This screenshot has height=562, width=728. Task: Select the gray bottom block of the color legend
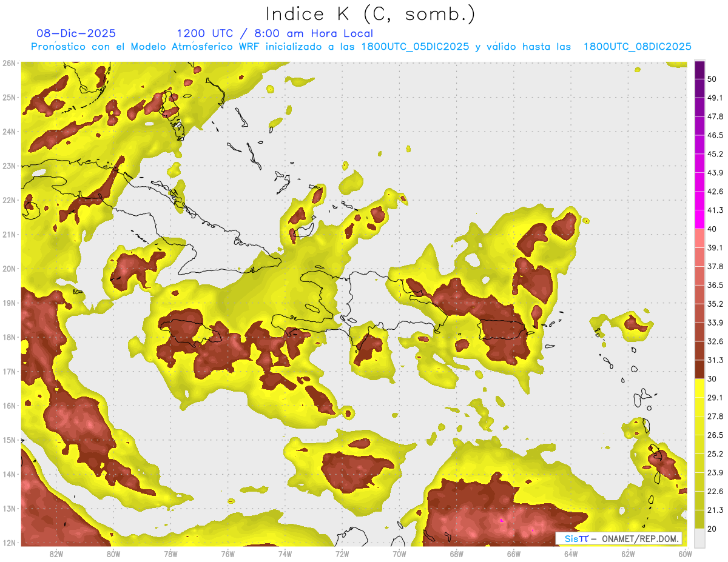[x=699, y=538]
